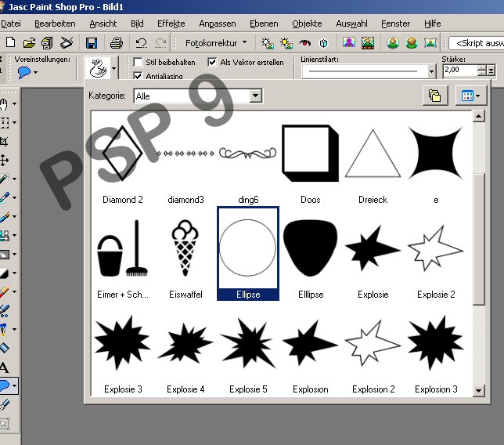Open the Objekte menu
Viewport: 504px width, 445px height.
(307, 24)
